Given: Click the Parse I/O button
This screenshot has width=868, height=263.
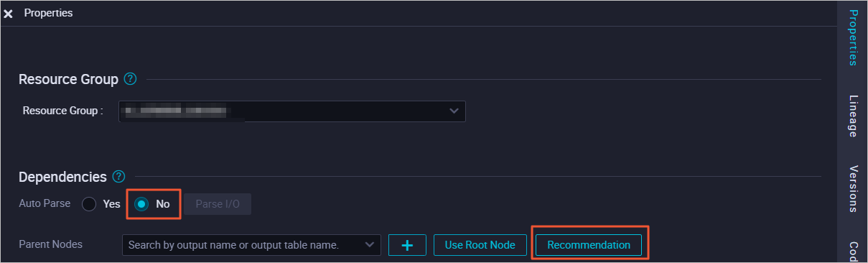Looking at the screenshot, I should 218,204.
